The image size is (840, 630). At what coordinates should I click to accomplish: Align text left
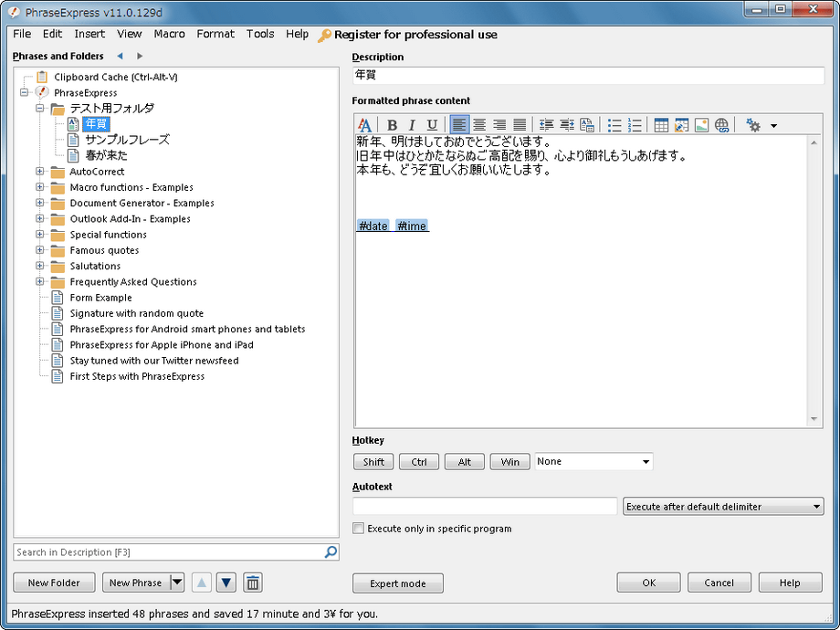click(x=459, y=125)
